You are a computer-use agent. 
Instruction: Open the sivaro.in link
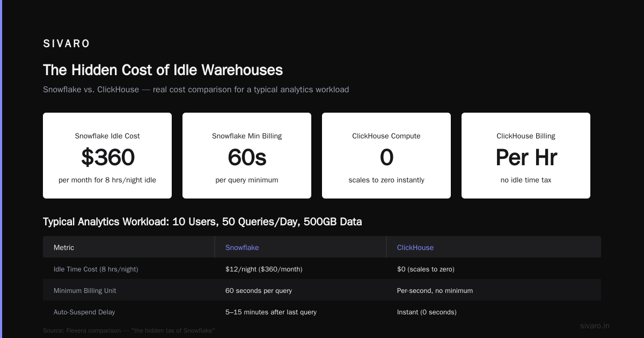pos(595,326)
